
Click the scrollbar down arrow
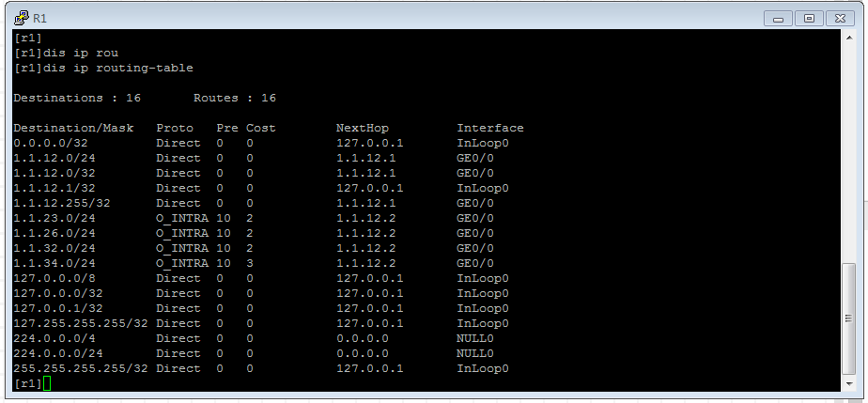point(848,383)
